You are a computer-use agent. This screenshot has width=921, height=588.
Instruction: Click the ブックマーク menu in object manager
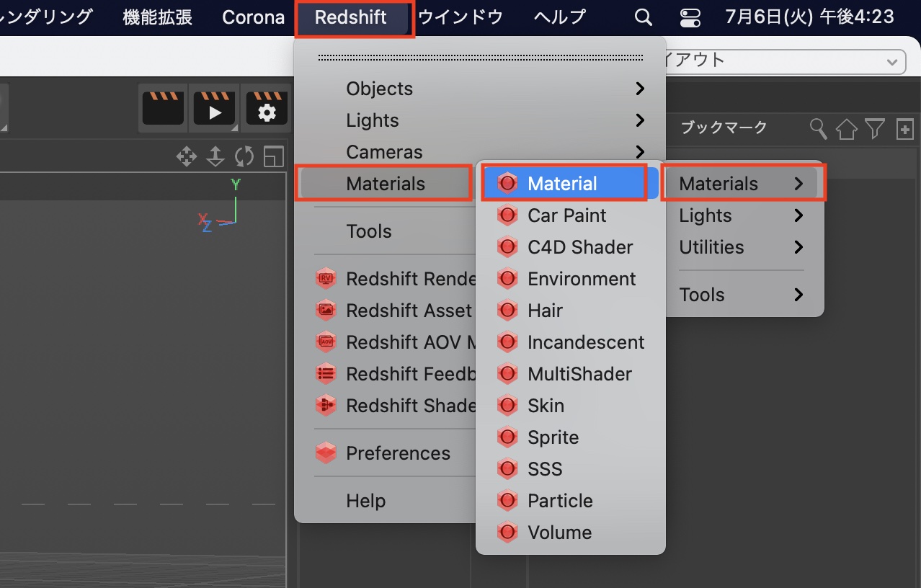[x=724, y=128]
